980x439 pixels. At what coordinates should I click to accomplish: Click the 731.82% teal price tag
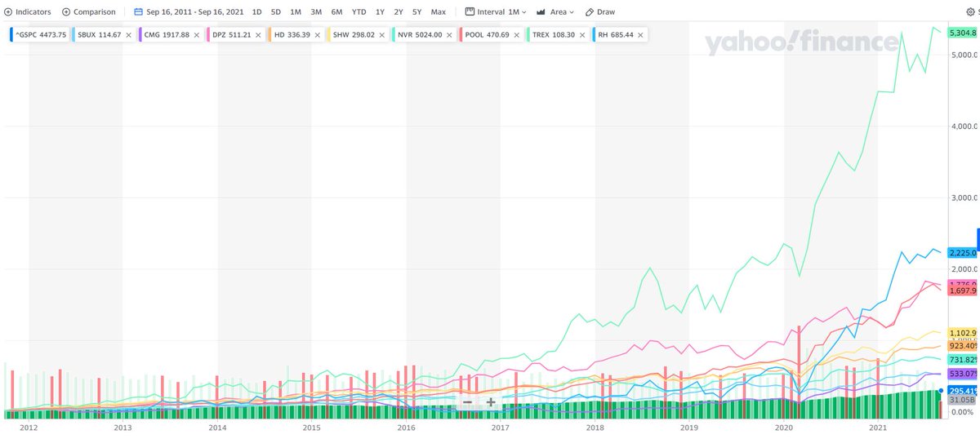point(963,360)
